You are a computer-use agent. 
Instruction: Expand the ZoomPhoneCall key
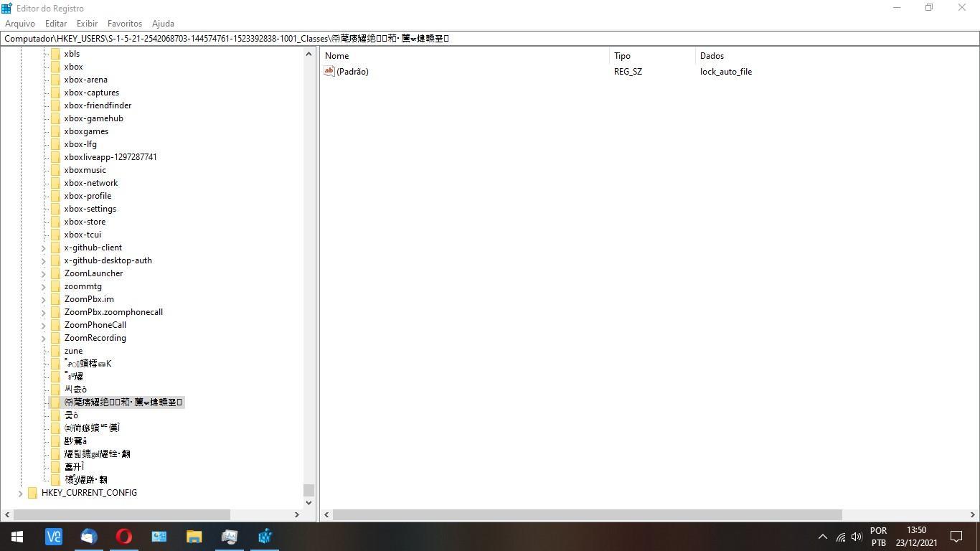[x=43, y=325]
